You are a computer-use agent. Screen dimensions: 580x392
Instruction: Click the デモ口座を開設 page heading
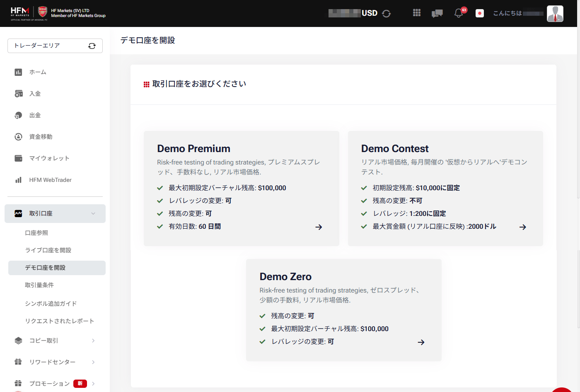[147, 41]
